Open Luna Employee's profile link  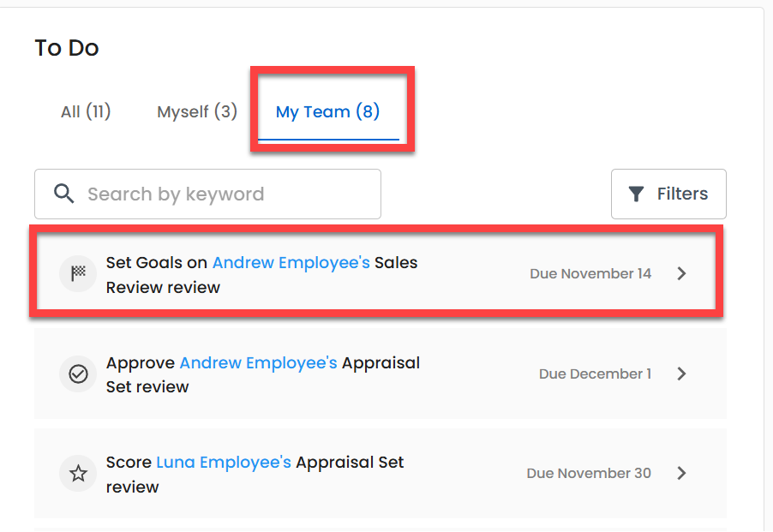pos(224,463)
